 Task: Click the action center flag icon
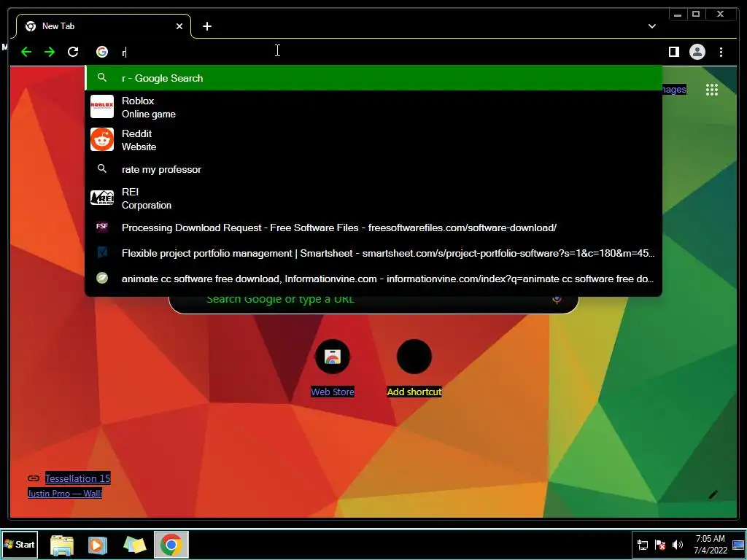pos(659,545)
